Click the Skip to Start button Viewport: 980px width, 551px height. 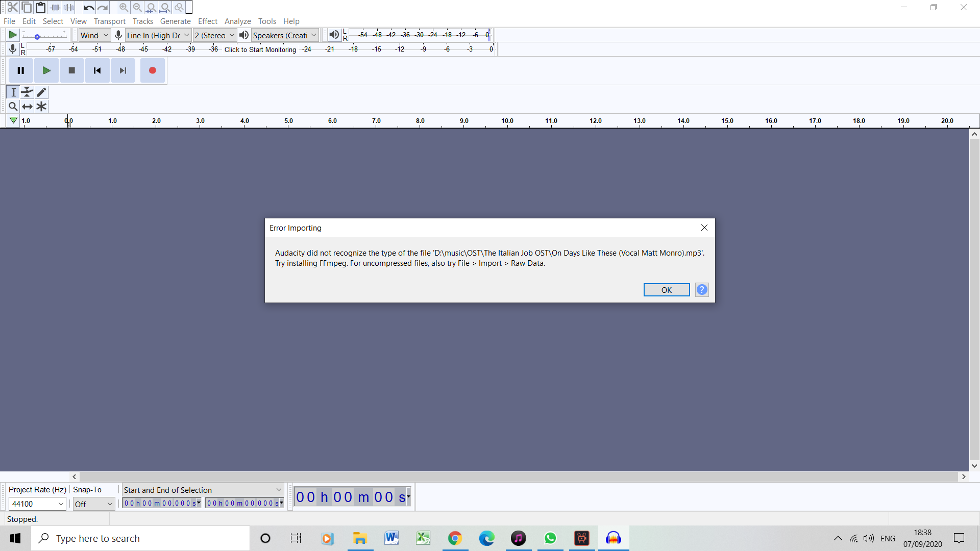click(x=97, y=70)
